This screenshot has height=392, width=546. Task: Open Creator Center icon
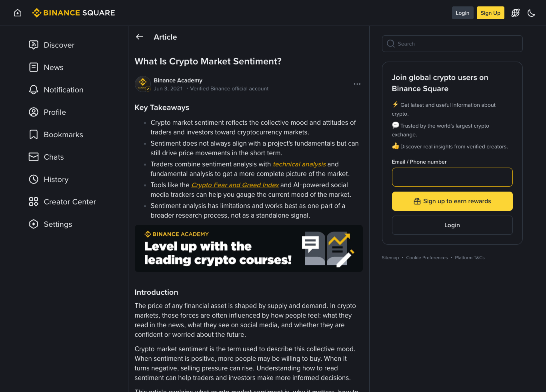click(x=34, y=202)
